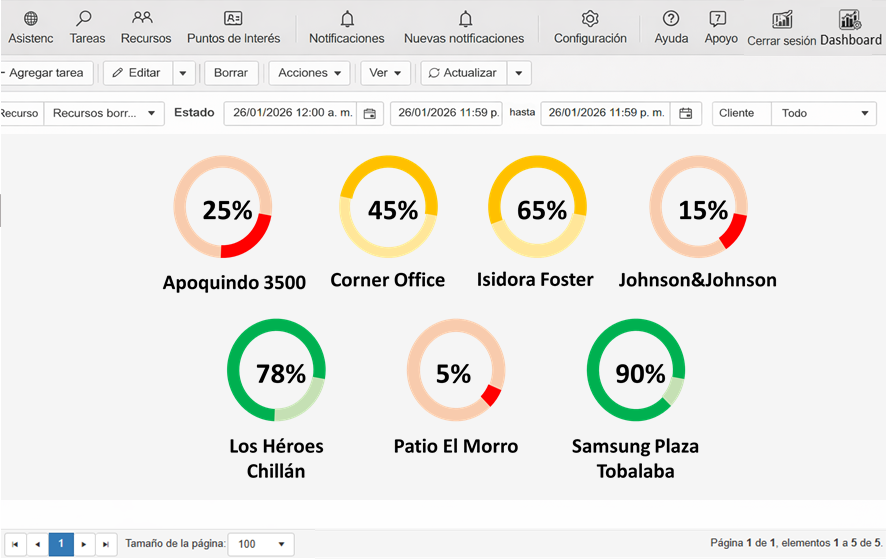Viewport: 886px width, 559px height.
Task: Click the Apoquindo 3500 label
Action: [x=234, y=282]
